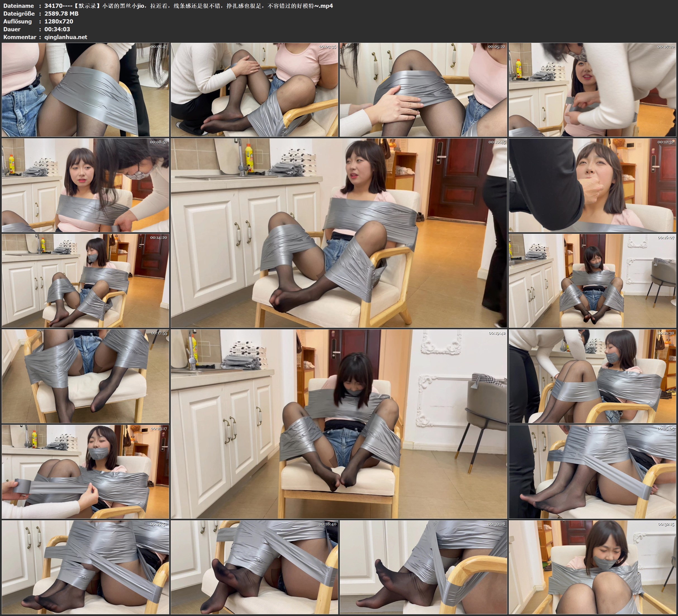Click the 1280x720 resolution value
678x616 pixels.
click(x=58, y=21)
